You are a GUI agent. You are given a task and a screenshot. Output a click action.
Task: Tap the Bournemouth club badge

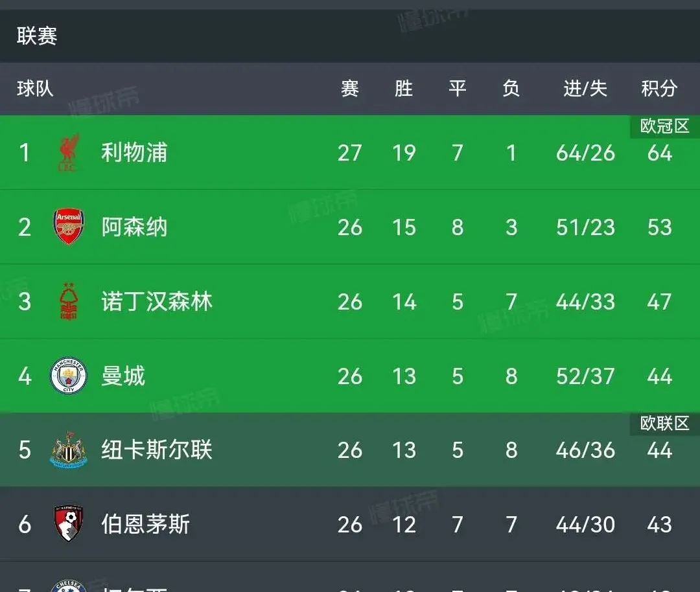click(x=68, y=524)
